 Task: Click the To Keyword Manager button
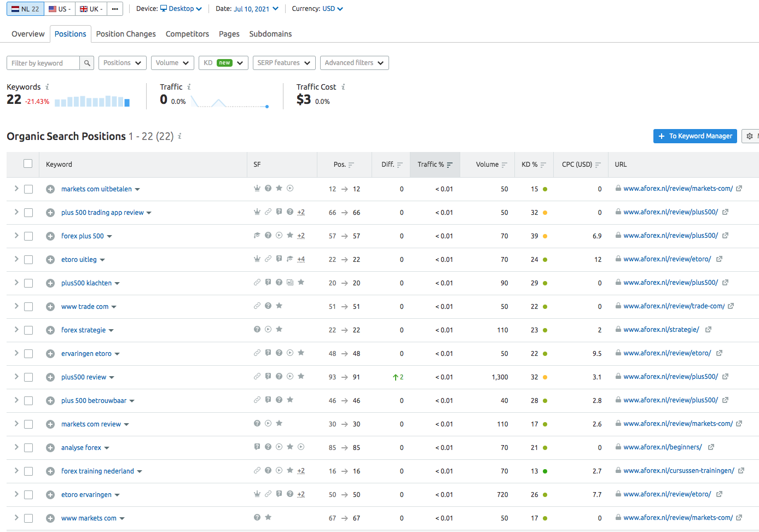click(695, 136)
